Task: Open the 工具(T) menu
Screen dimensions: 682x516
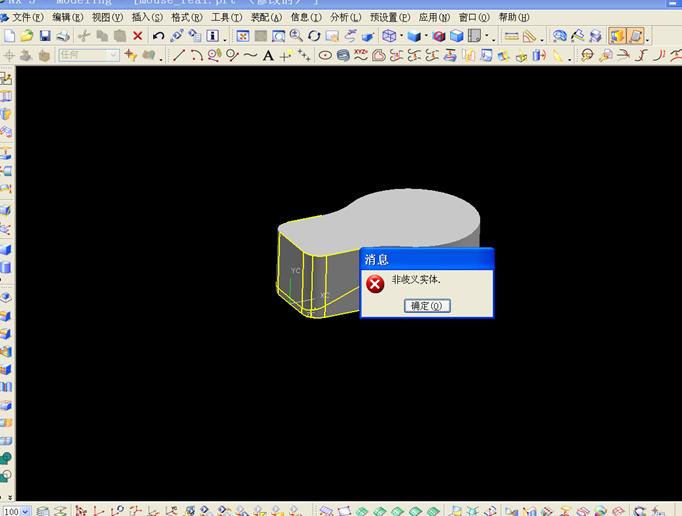Action: 226,17
